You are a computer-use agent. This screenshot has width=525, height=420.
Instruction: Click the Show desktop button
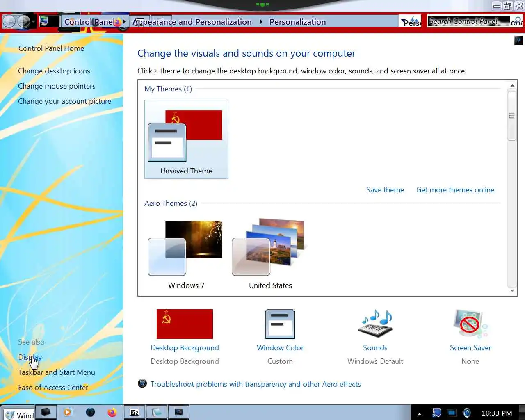pyautogui.click(x=522, y=413)
